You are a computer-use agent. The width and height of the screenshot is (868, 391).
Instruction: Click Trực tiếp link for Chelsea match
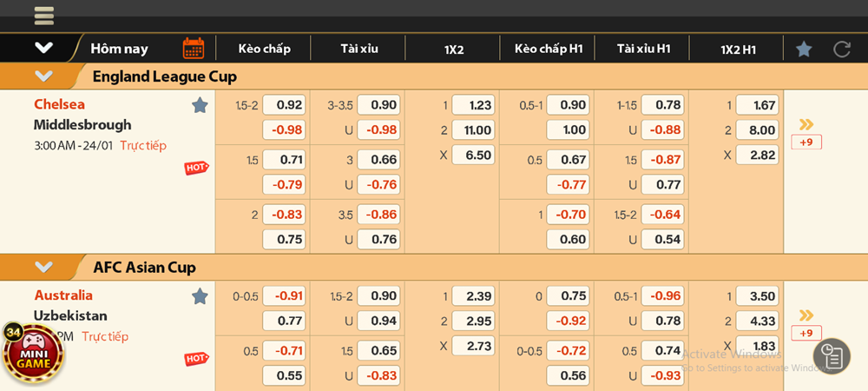[143, 145]
